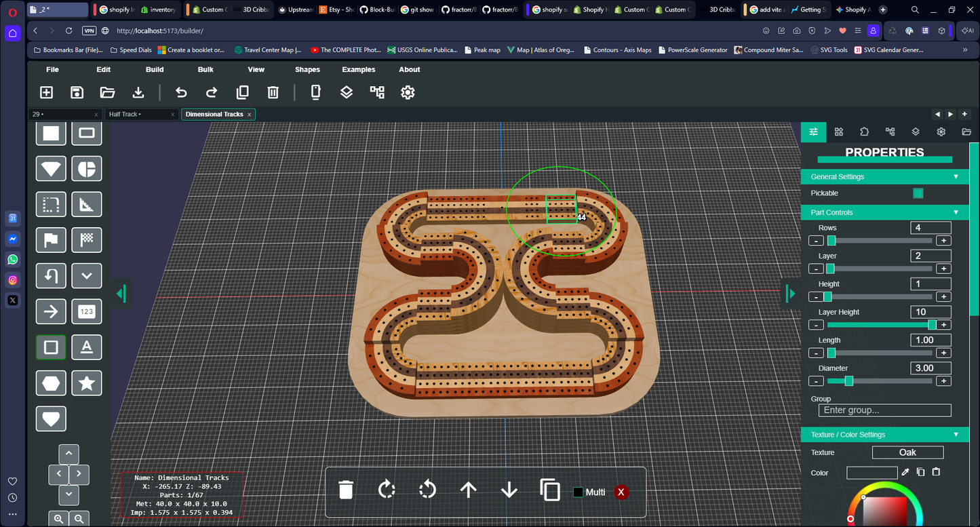Select the U-turn arrow tool
Viewport: 980px width, 527px height.
click(x=51, y=276)
